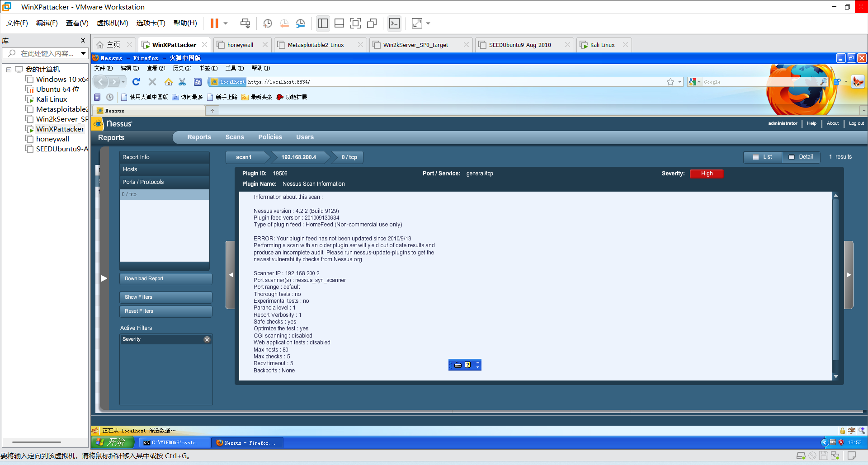Open the Nessus Scans tab
Screen dimensions: 868x465
[x=235, y=137]
